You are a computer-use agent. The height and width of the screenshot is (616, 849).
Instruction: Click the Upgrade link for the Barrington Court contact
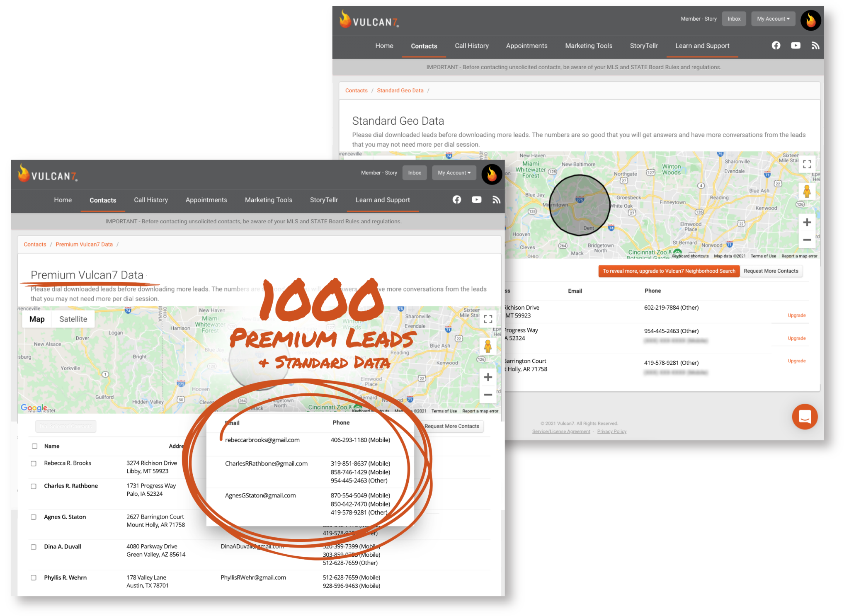[x=796, y=361]
